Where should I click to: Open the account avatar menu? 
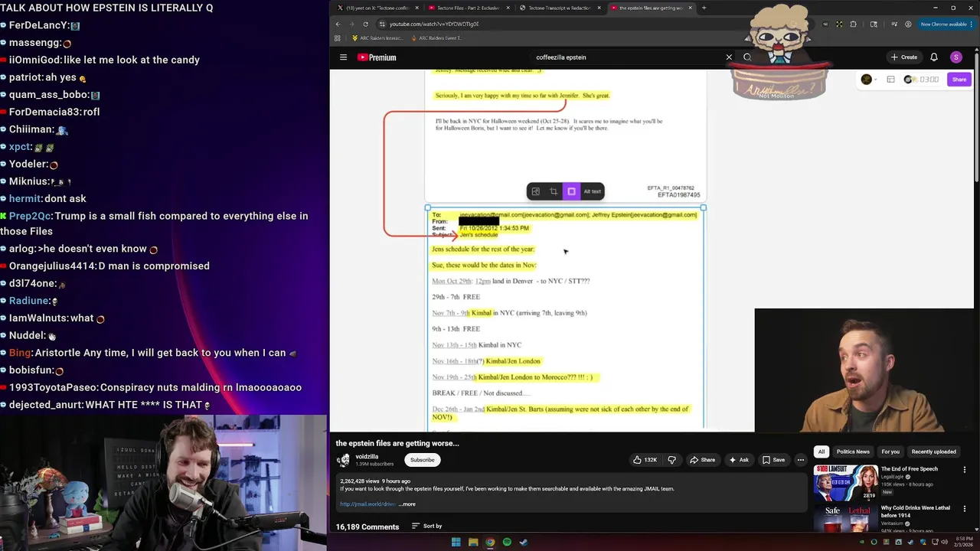(x=955, y=57)
